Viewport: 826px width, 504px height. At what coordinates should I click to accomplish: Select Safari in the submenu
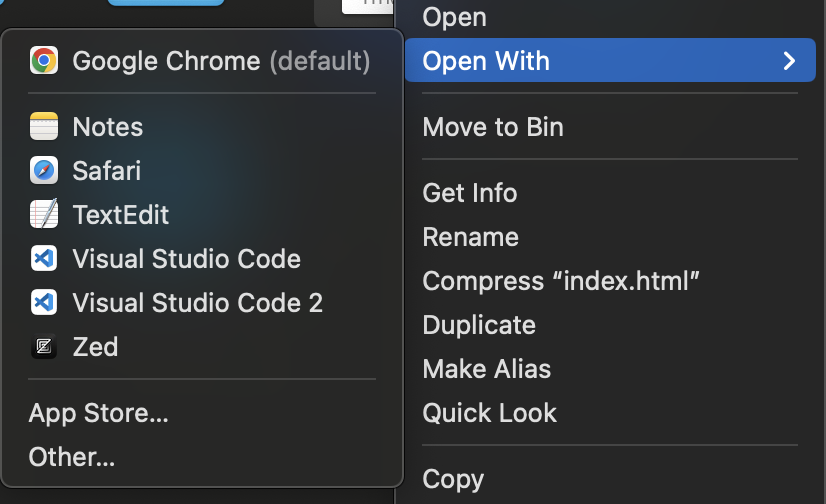pos(202,171)
